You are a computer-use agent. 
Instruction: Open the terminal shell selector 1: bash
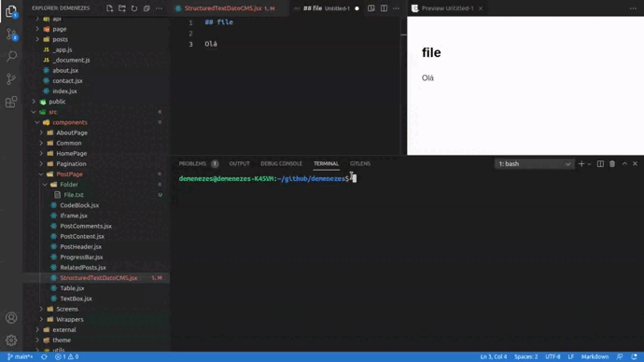(534, 164)
